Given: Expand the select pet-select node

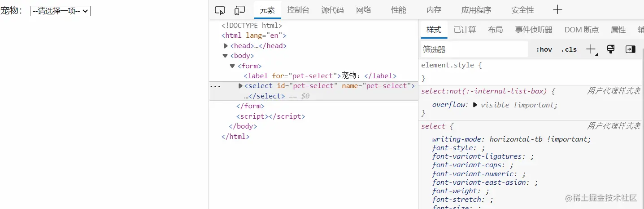Looking at the screenshot, I should click(240, 86).
